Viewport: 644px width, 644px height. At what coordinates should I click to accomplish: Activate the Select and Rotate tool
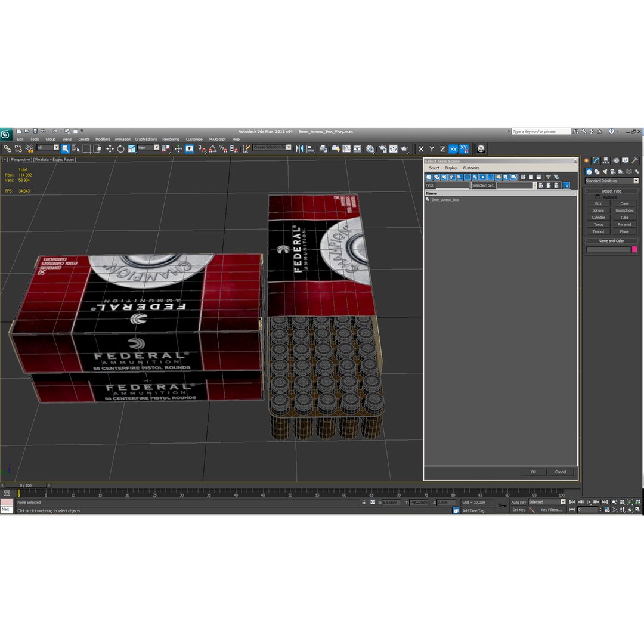tap(120, 148)
